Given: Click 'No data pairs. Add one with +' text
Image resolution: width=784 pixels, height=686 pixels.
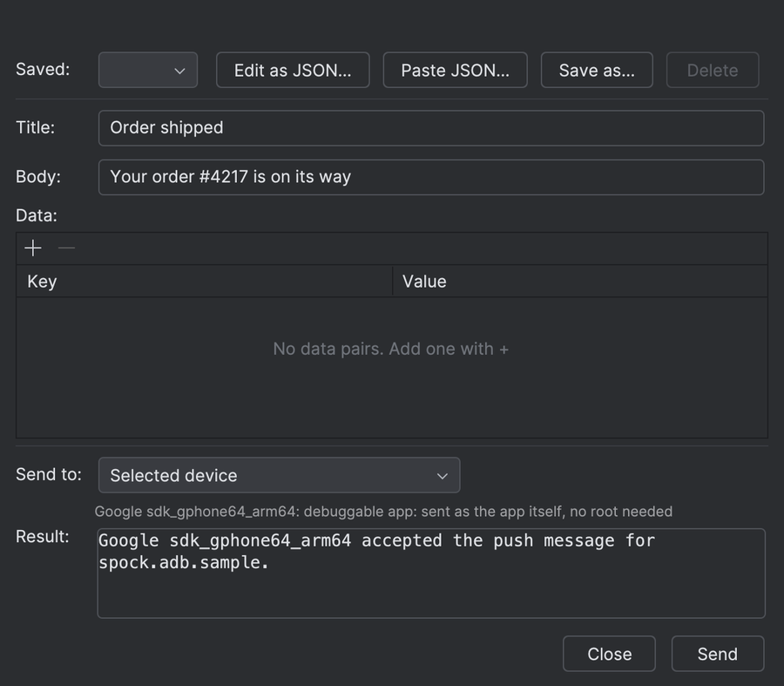Looking at the screenshot, I should click(391, 349).
